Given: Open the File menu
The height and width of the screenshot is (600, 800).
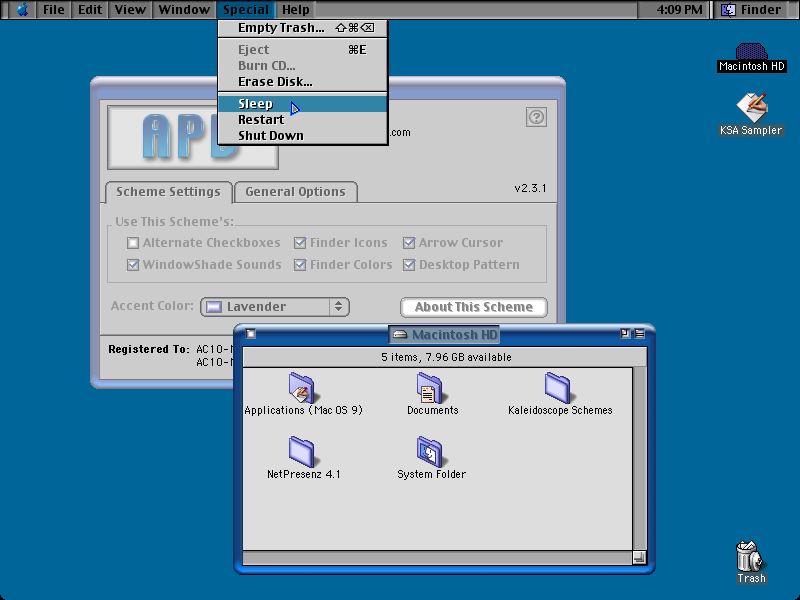Looking at the screenshot, I should (x=54, y=10).
